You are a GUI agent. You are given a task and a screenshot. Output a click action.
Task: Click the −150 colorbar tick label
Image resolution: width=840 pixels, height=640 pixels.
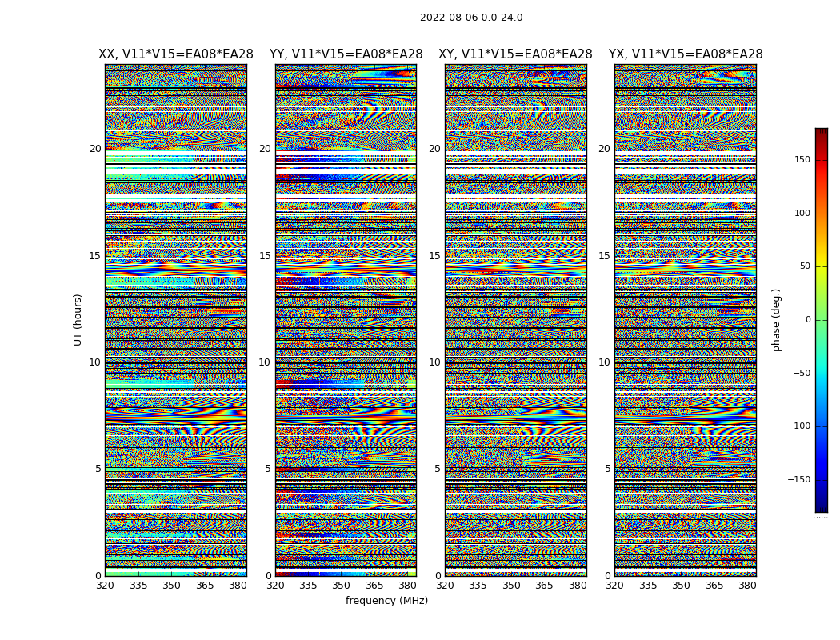(798, 479)
